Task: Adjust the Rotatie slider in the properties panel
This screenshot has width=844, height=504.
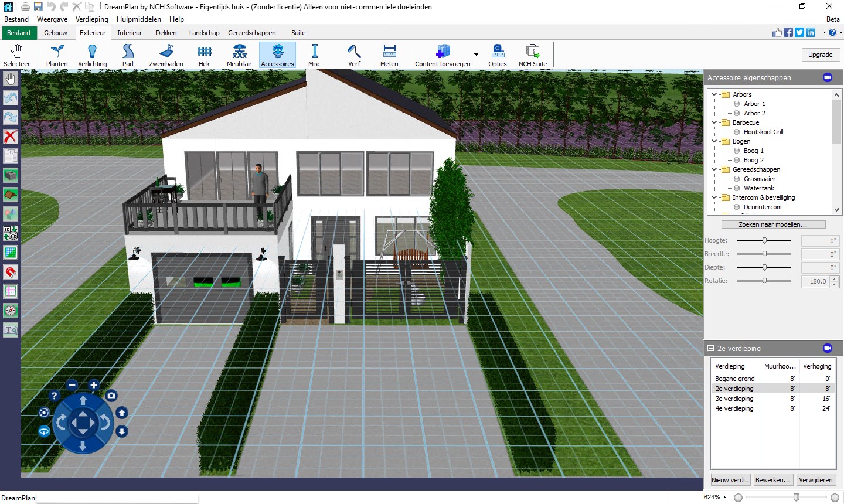Action: [x=764, y=281]
